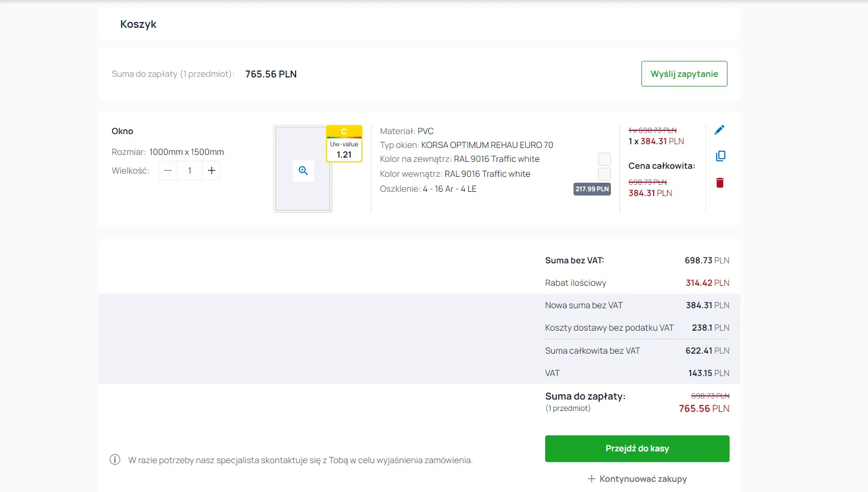
Task: Decrease quantity with the minus button
Action: pyautogui.click(x=168, y=170)
